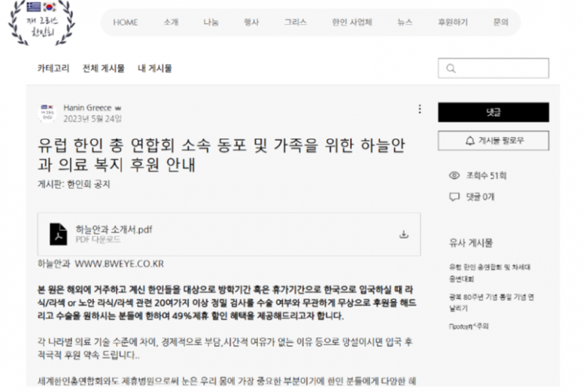This screenshot has height=392, width=583.
Task: Open the 한인회 공지 board link
Action: 88,184
